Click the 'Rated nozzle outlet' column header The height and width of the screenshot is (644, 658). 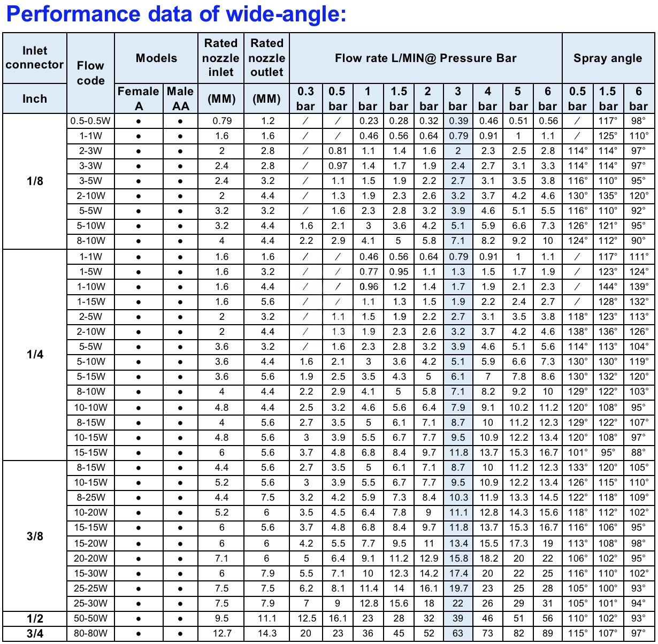[266, 58]
